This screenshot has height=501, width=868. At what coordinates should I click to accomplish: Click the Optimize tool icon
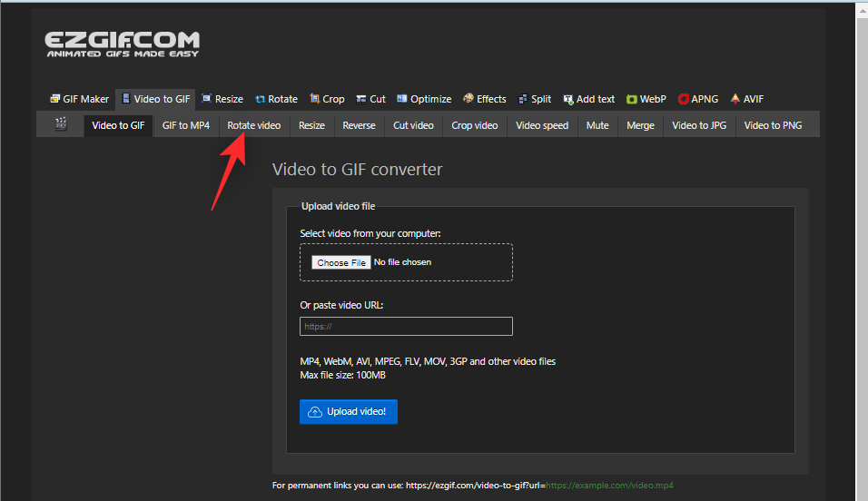402,99
